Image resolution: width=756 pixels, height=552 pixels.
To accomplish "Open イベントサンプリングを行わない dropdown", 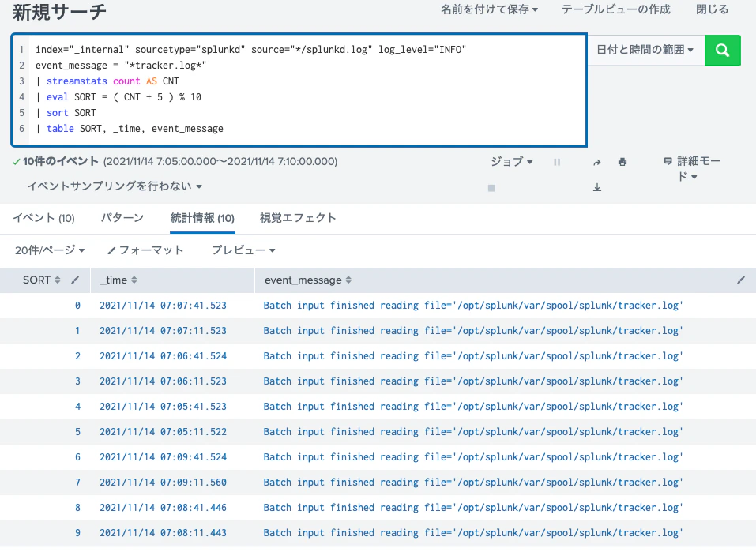I will [115, 186].
